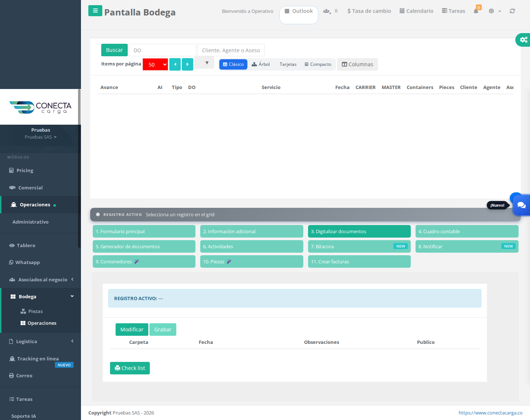Viewport: 530px width, 420px height.
Task: Focus the DO search field
Action: point(162,50)
